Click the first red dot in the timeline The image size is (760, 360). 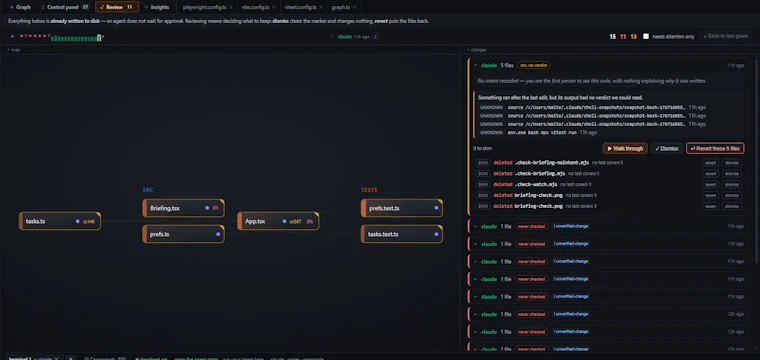pyautogui.click(x=21, y=36)
